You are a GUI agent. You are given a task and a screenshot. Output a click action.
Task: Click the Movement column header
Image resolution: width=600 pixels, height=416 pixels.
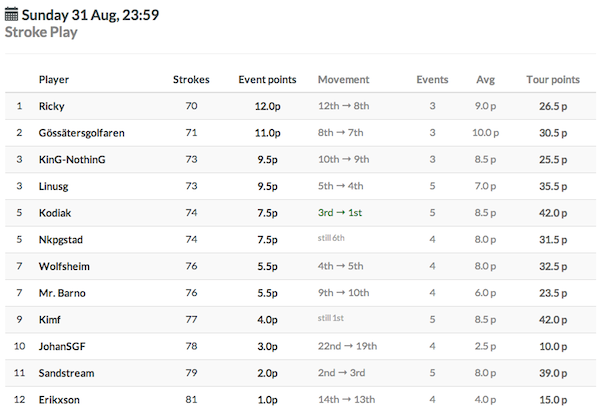(x=343, y=80)
